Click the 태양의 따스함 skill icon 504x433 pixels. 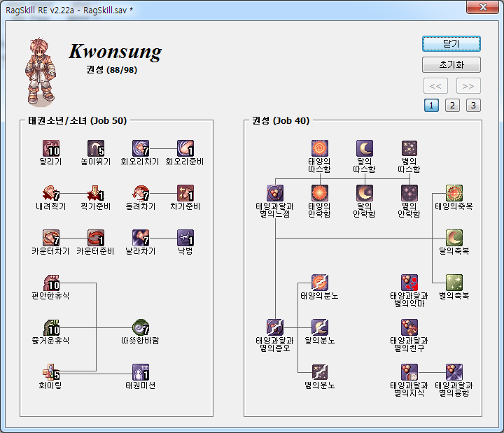pyautogui.click(x=320, y=148)
